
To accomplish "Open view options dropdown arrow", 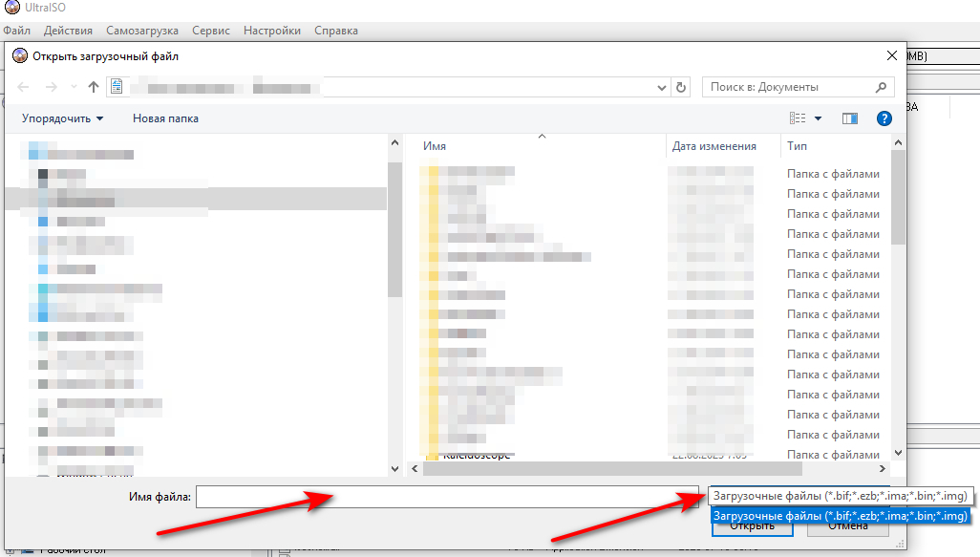I will pyautogui.click(x=818, y=118).
